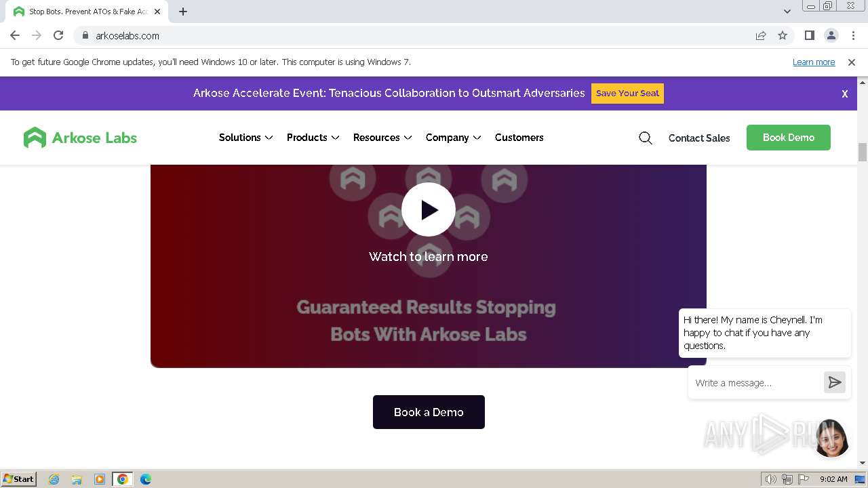Go forward in browser history
Viewport: 868px width, 488px height.
coord(37,35)
